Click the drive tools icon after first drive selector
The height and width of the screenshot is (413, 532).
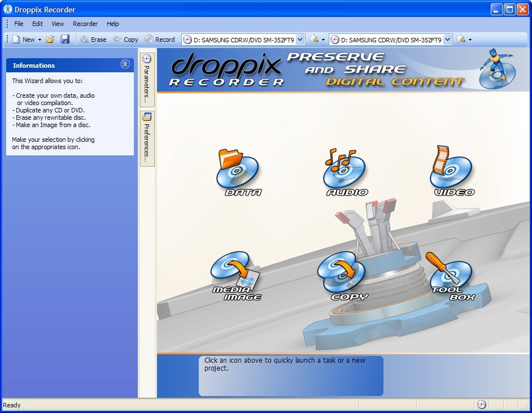[314, 40]
